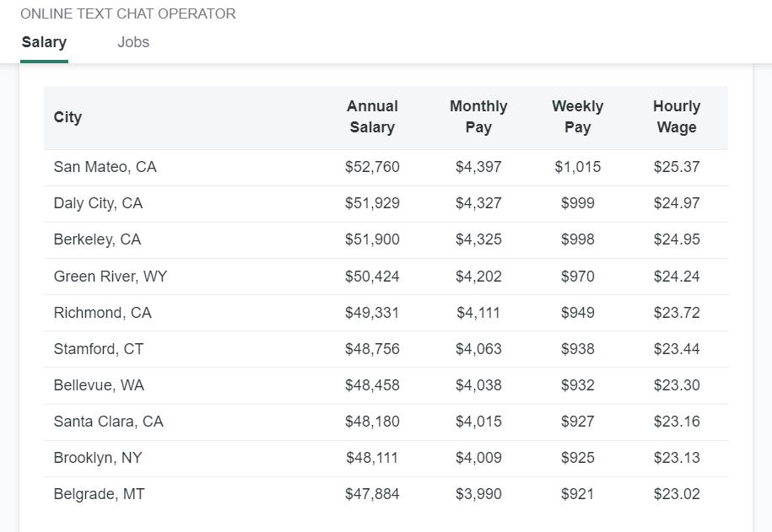Click the $49,331 annual salary value
Image resolution: width=772 pixels, height=532 pixels.
(372, 313)
